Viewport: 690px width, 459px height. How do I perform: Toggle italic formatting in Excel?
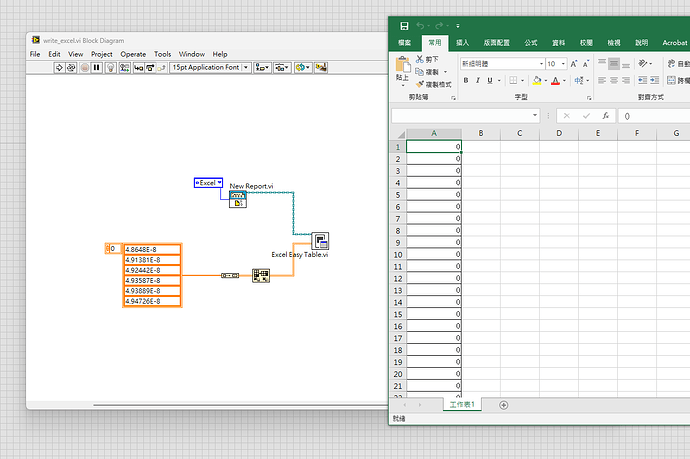coord(478,81)
